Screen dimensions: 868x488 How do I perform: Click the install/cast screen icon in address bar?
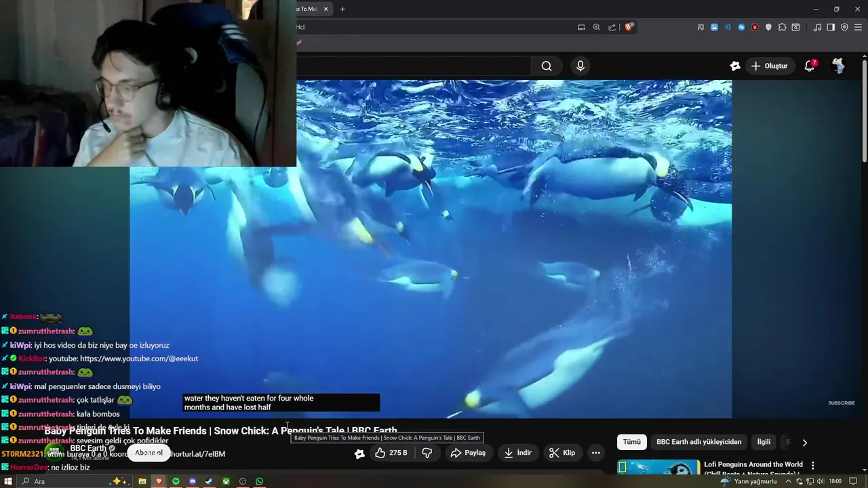click(x=581, y=27)
